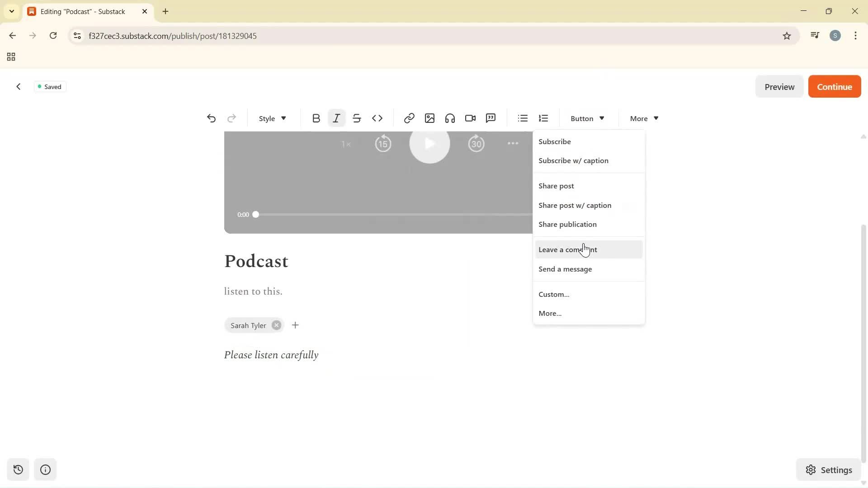Remove the Sarah Tyler author tag
Image resolution: width=868 pixels, height=488 pixels.
point(276,325)
